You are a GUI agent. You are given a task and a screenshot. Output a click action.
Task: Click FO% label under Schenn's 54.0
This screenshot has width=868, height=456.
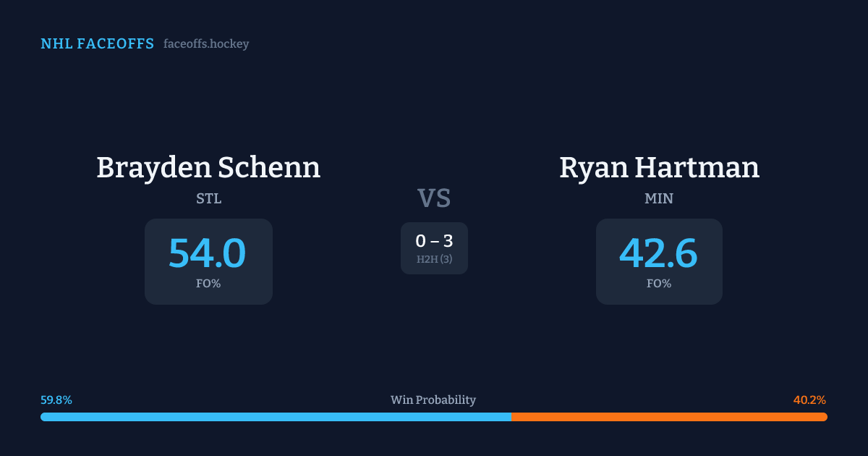(208, 284)
